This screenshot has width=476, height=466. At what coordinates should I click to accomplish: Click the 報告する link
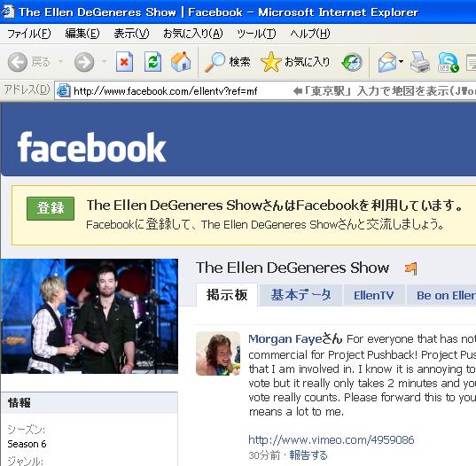pyautogui.click(x=308, y=455)
